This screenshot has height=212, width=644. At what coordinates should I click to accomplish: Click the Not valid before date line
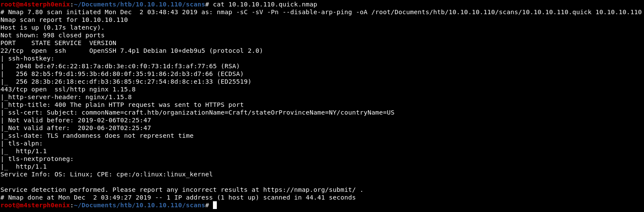76,120
